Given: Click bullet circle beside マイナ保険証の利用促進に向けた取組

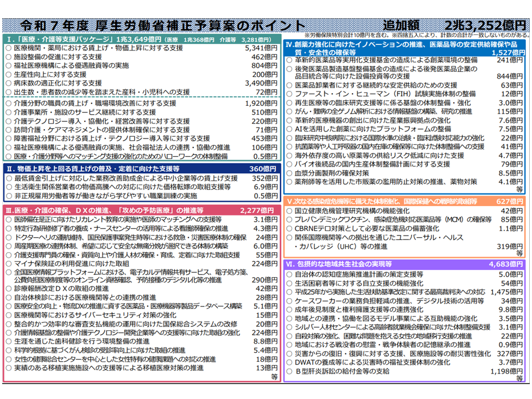Looking at the screenshot, I should 8,263.
